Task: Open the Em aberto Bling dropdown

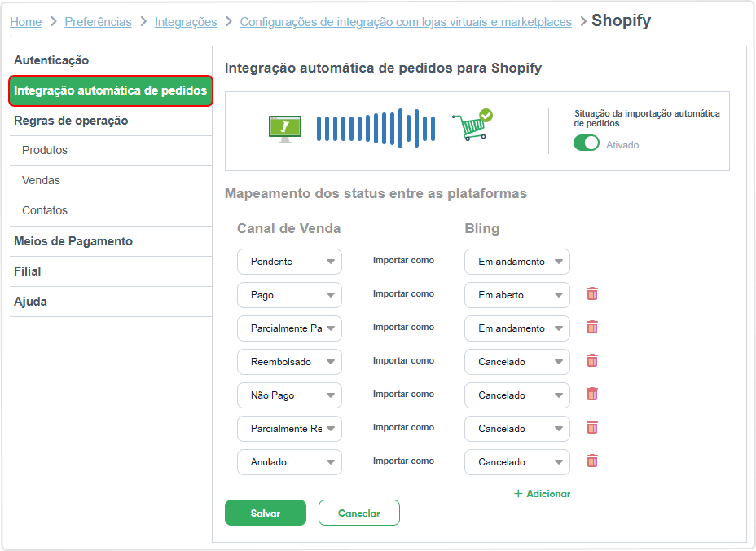Action: tap(516, 295)
